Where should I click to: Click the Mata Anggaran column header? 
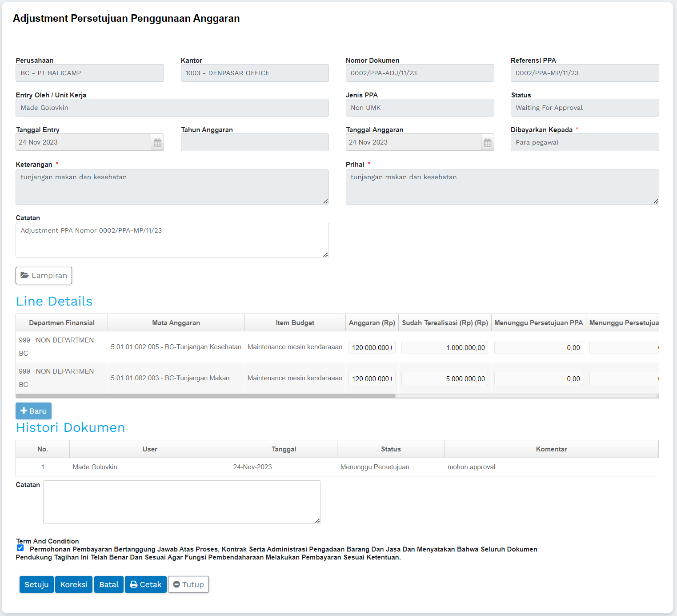point(176,323)
